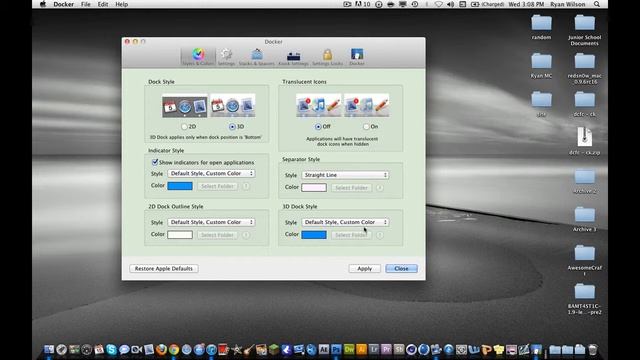Open the Settings Locks padlock pane

click(327, 57)
